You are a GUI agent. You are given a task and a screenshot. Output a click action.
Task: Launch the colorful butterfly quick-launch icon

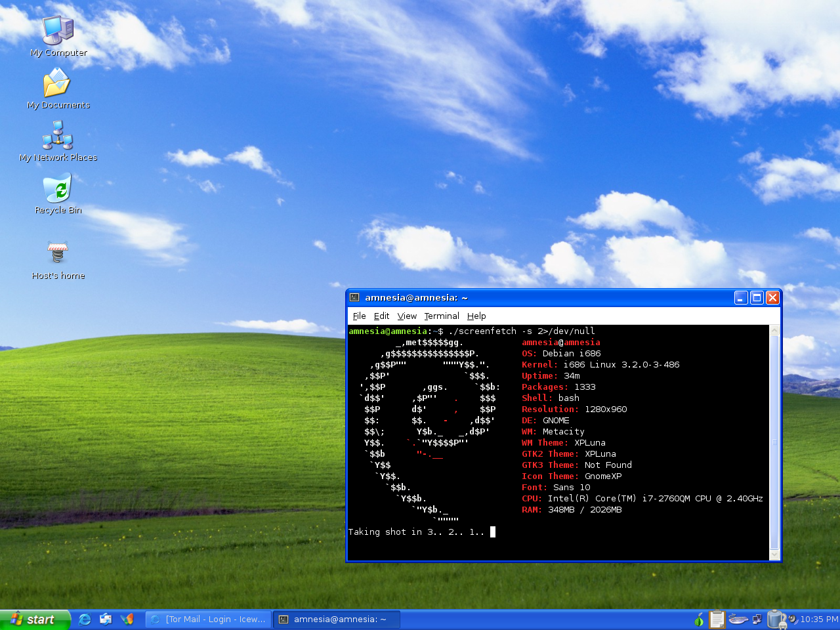pos(127,619)
